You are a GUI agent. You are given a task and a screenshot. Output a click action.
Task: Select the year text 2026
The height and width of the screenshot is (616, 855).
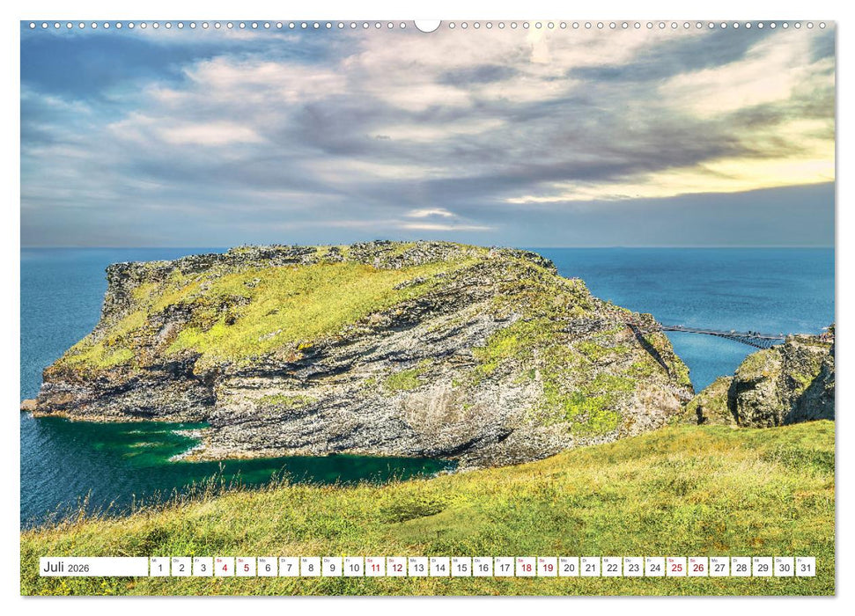pos(80,568)
